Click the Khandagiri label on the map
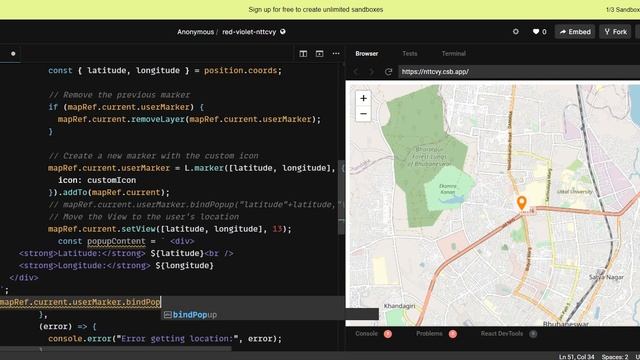The height and width of the screenshot is (360, 640). click(x=399, y=306)
